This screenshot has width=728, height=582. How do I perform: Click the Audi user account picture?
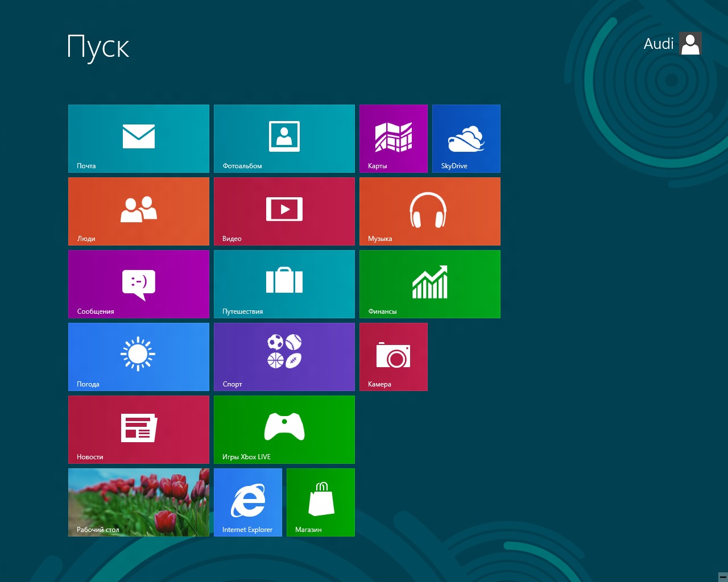690,43
